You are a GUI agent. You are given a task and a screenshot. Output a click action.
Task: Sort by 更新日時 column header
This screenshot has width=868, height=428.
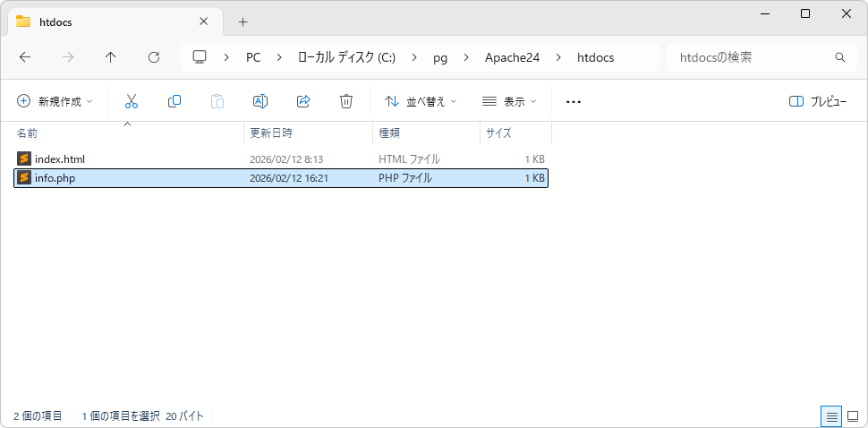coord(271,133)
